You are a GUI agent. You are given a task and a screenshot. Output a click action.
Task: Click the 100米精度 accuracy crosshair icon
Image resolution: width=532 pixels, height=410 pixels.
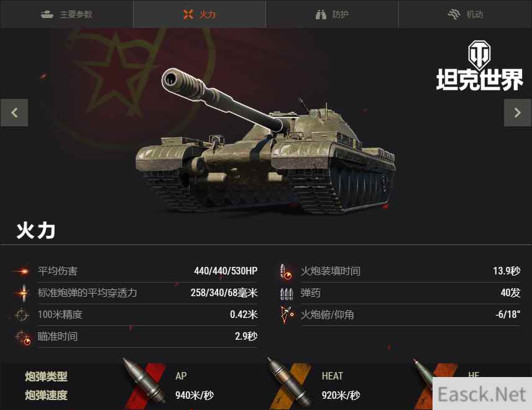[22, 315]
